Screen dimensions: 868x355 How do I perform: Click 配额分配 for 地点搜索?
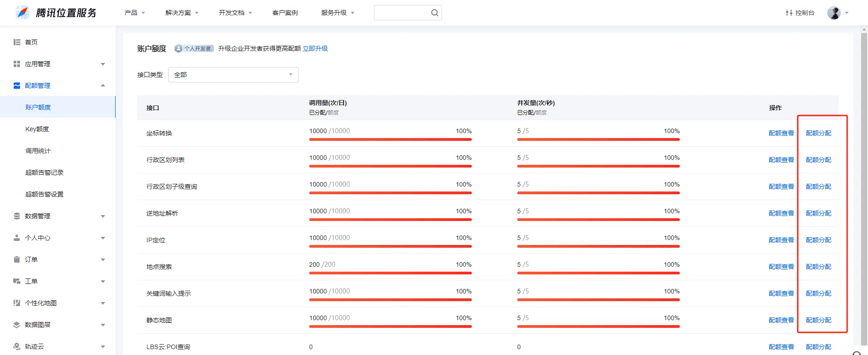819,267
